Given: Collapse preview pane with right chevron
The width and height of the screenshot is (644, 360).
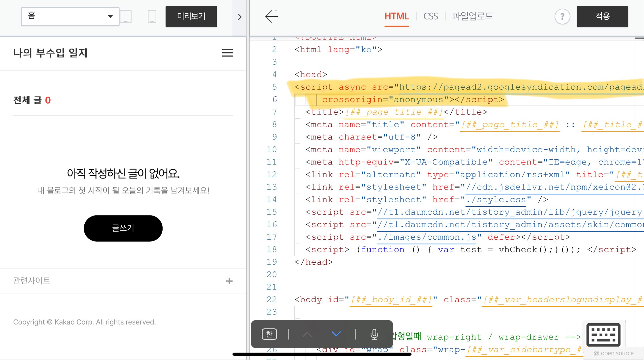Looking at the screenshot, I should click(240, 17).
